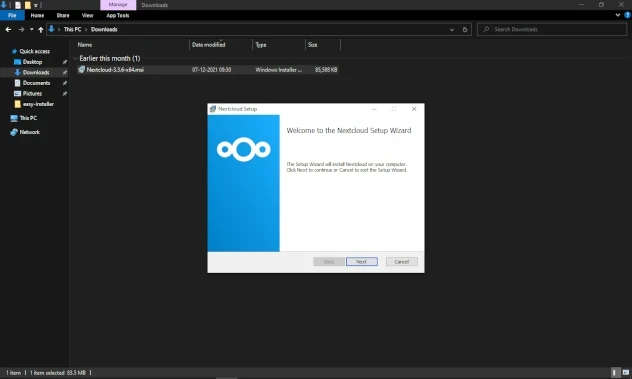Image resolution: width=632 pixels, height=379 pixels.
Task: Click This PC in the address bar
Action: pyautogui.click(x=73, y=29)
